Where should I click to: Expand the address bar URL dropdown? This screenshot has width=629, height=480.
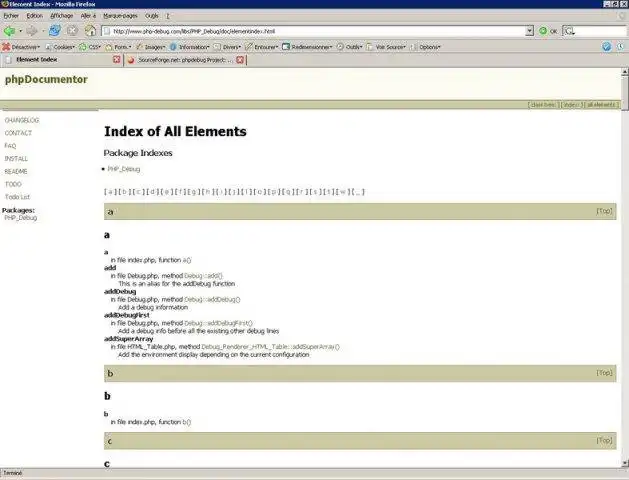530,31
